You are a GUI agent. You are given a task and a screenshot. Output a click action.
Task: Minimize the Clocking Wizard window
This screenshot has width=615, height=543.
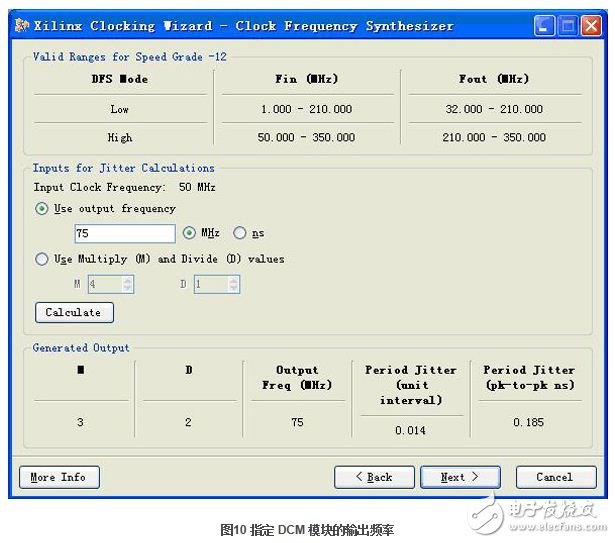(545, 26)
